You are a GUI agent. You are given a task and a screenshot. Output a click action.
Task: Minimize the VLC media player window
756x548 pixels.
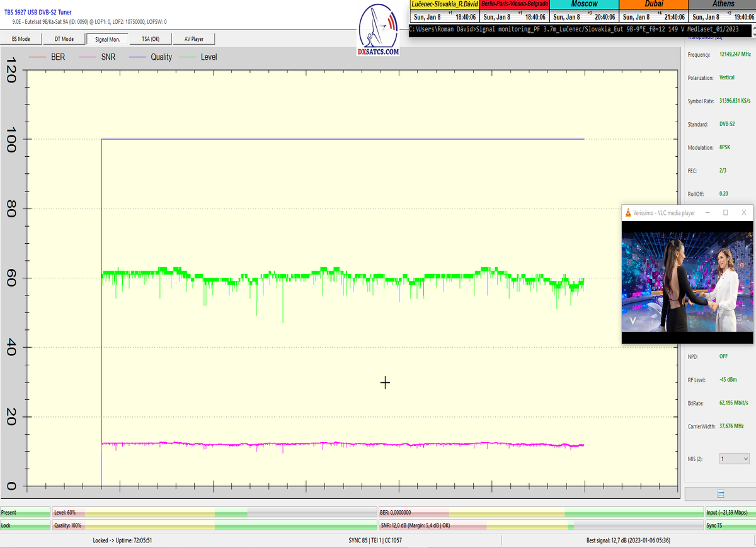point(707,213)
